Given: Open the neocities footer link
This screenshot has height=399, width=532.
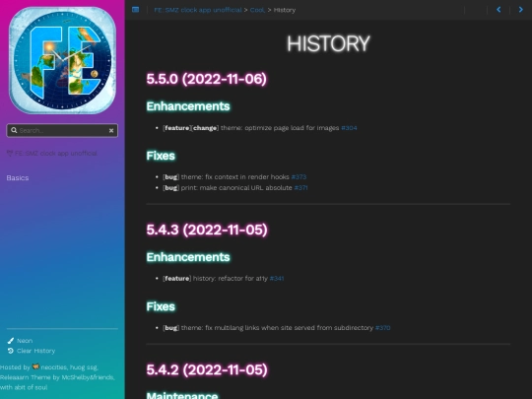Looking at the screenshot, I should [53, 367].
